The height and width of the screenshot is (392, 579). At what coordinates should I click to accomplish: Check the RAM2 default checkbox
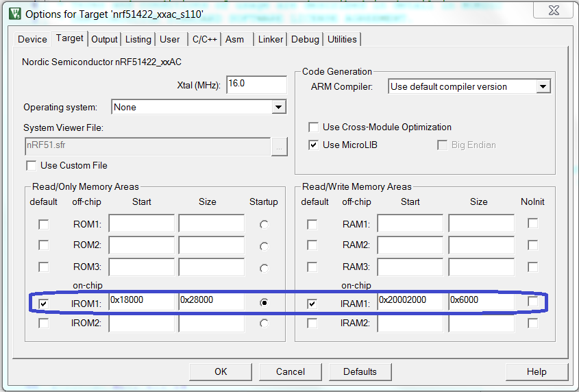(312, 245)
